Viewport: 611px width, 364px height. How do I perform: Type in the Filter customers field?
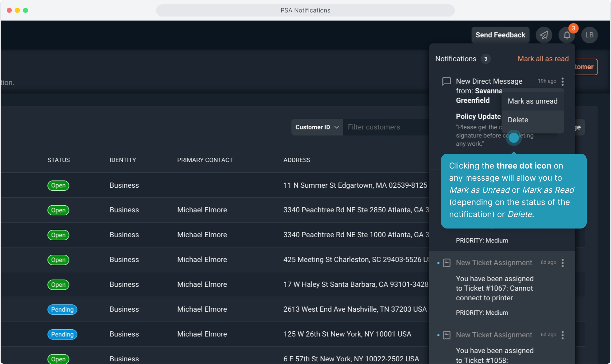pos(384,127)
